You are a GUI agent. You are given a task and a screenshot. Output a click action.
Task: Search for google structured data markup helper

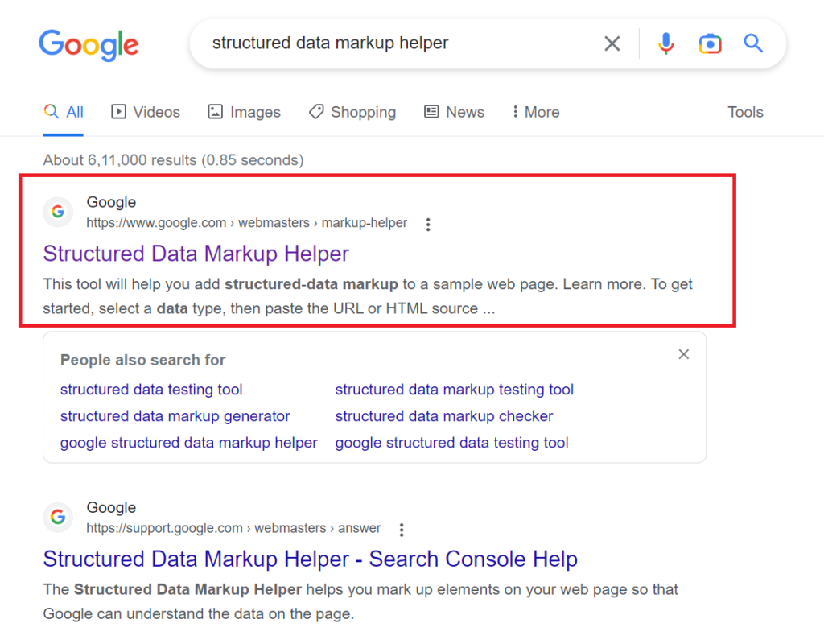(x=188, y=443)
